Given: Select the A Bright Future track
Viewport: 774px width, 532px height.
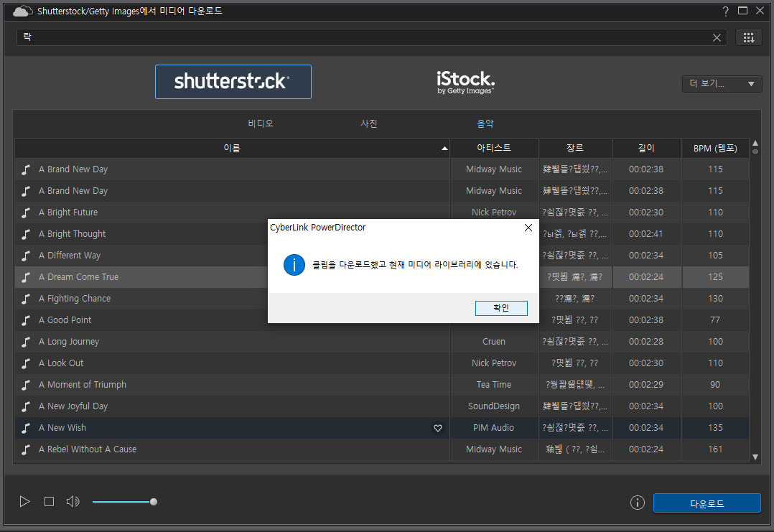Looking at the screenshot, I should coord(232,213).
